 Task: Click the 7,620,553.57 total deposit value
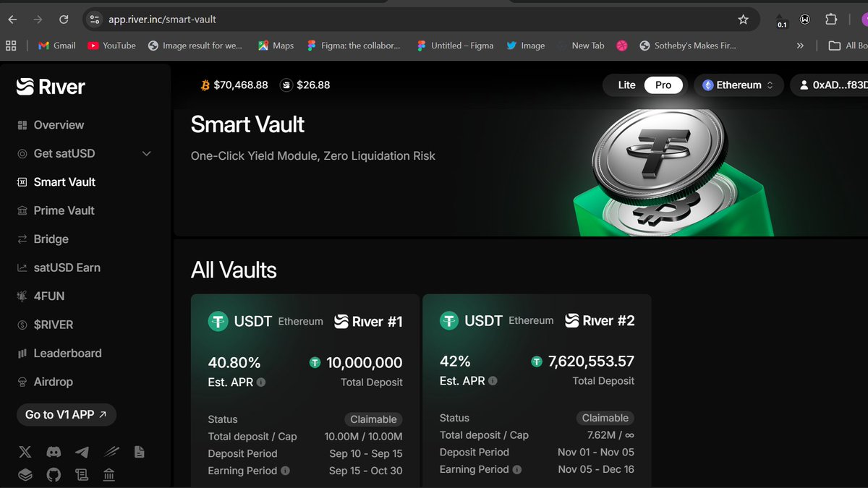click(x=592, y=361)
